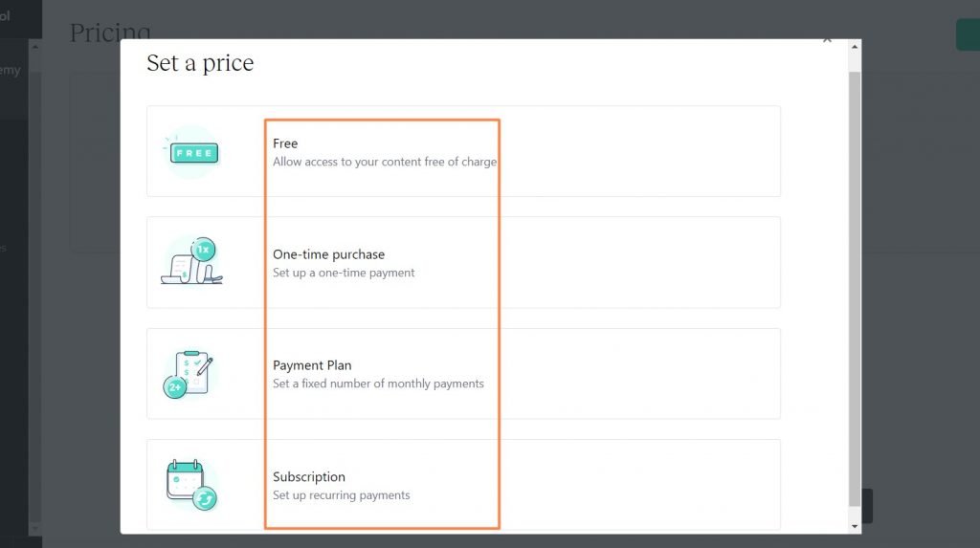Click the Payment Plan clipboard icon
This screenshot has height=548, width=980.
pyautogui.click(x=189, y=374)
